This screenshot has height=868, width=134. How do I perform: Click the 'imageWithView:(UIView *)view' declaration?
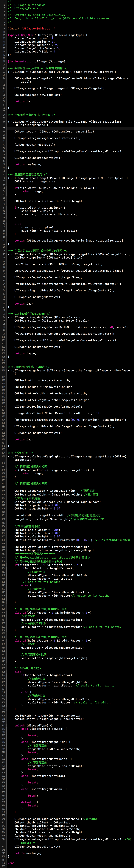pos(44,317)
